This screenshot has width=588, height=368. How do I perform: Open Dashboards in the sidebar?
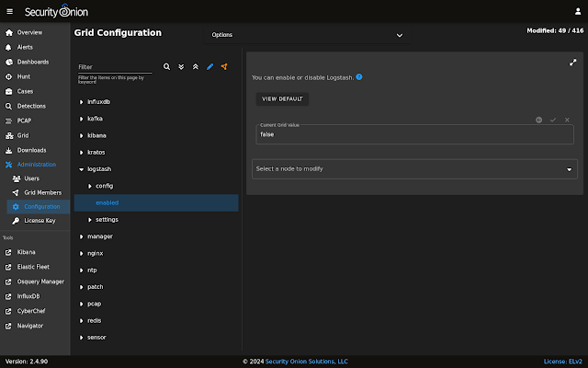35,62
